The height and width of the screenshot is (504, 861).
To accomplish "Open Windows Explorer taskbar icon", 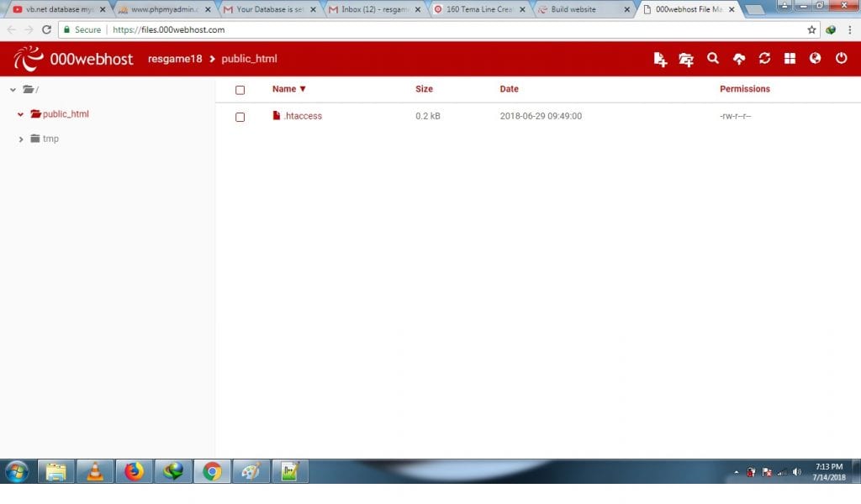I will 56,471.
